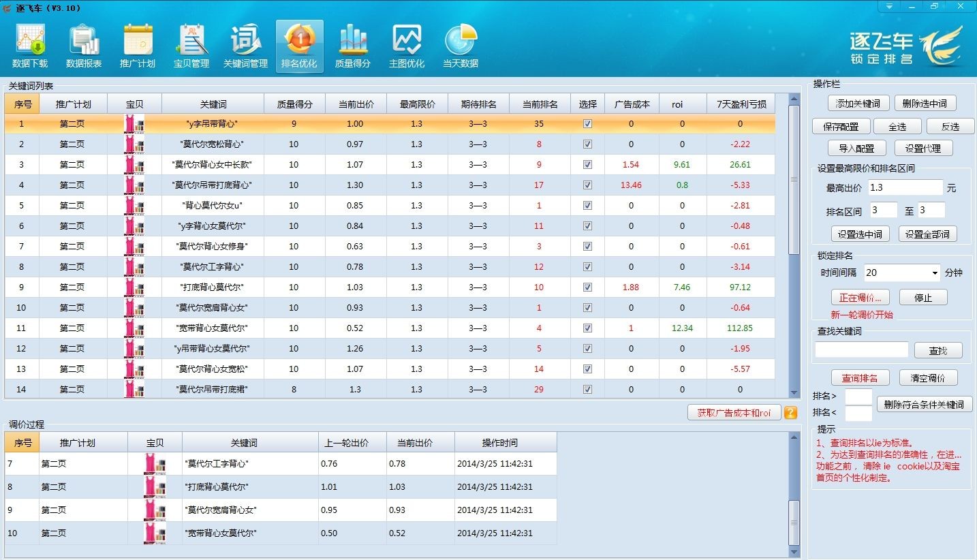The image size is (977, 560).
Task: Toggle checkbox for "y字背心女莫代尔"
Action: point(587,226)
